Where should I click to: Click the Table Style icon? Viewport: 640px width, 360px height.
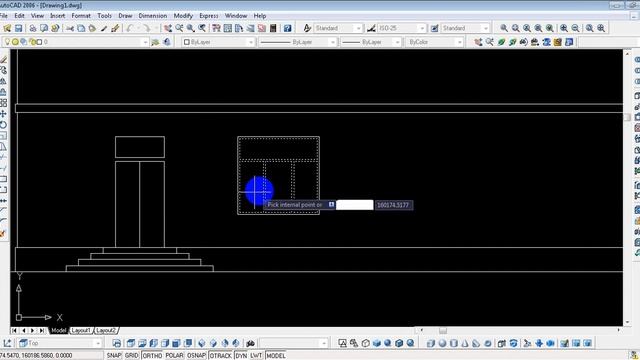coord(435,28)
